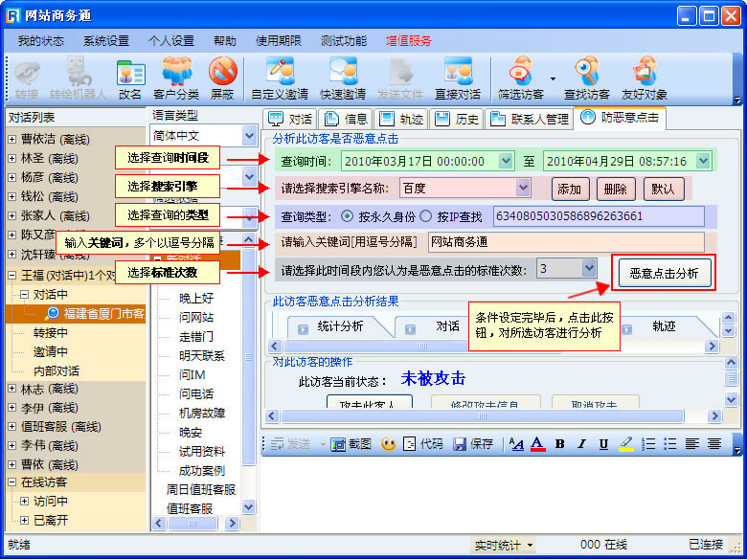Click 恶意点击分析 button

tap(664, 274)
